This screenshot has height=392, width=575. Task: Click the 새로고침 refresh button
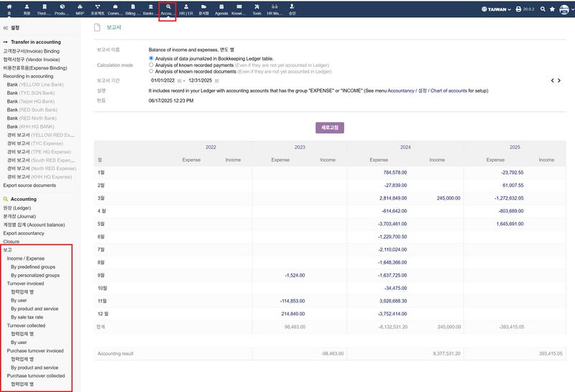pyautogui.click(x=330, y=128)
